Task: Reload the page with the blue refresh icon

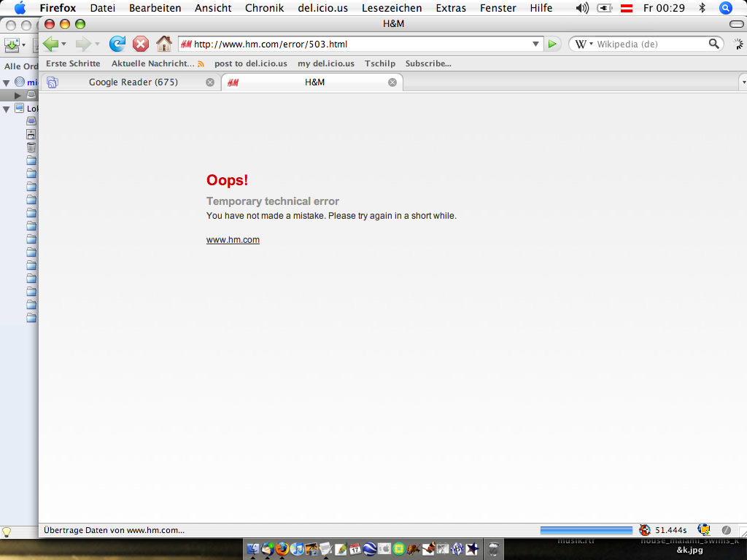Action: [117, 44]
